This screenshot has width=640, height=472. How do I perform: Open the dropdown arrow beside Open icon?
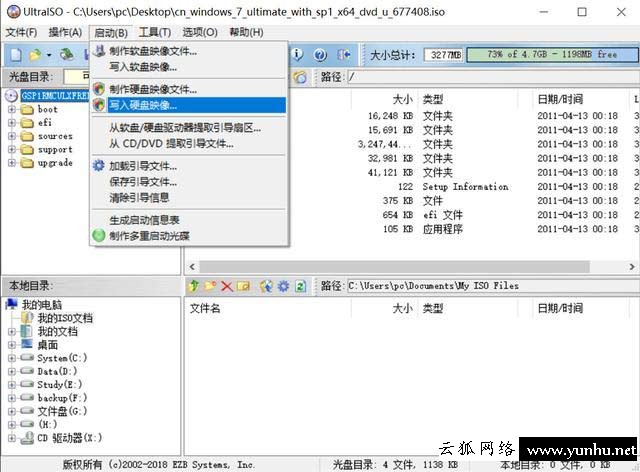point(49,55)
